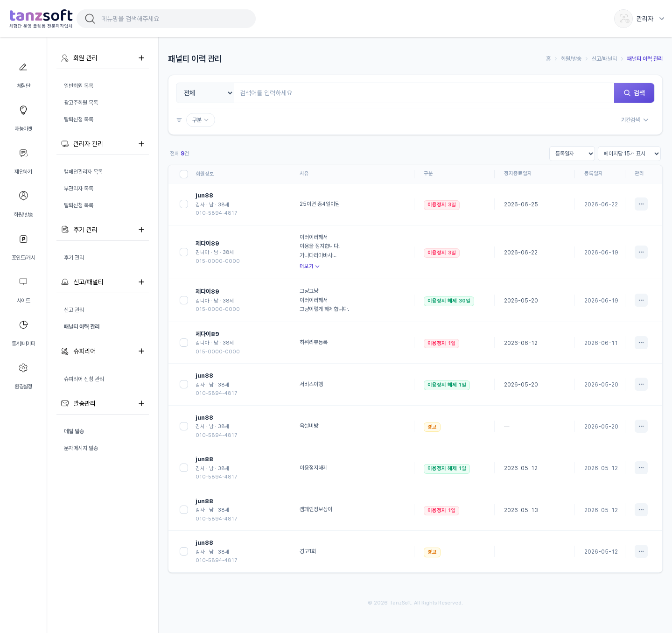Open 슈피리어 신청 관리 menu item

(x=84, y=379)
